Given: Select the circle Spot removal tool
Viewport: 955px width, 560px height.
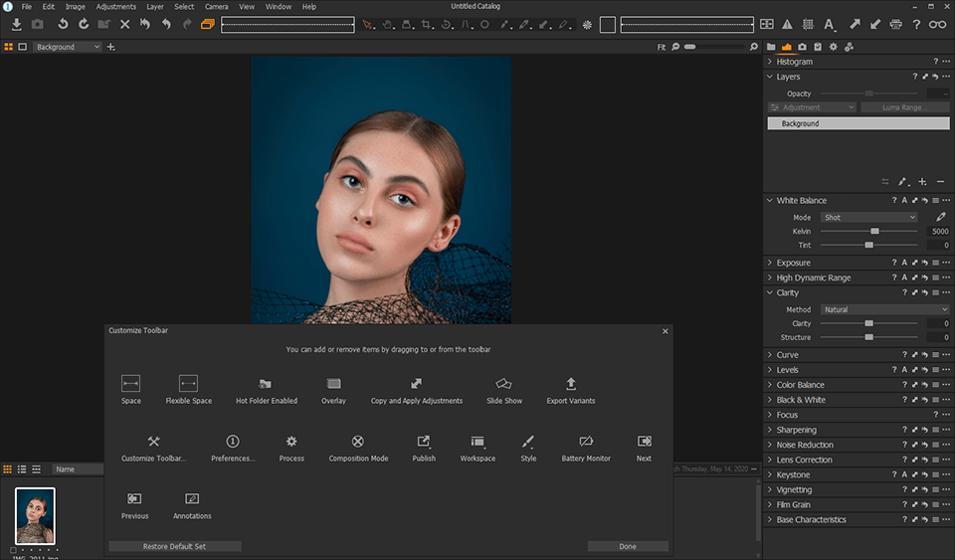Looking at the screenshot, I should tap(484, 25).
